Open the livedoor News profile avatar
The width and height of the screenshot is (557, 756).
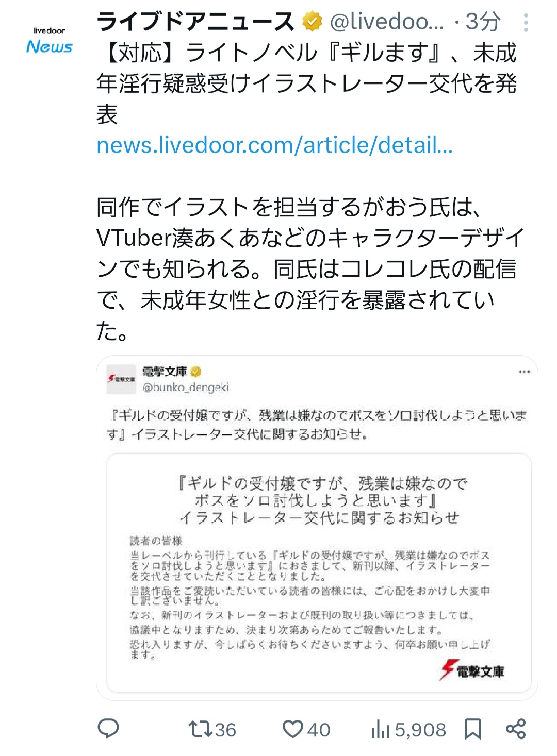50,40
